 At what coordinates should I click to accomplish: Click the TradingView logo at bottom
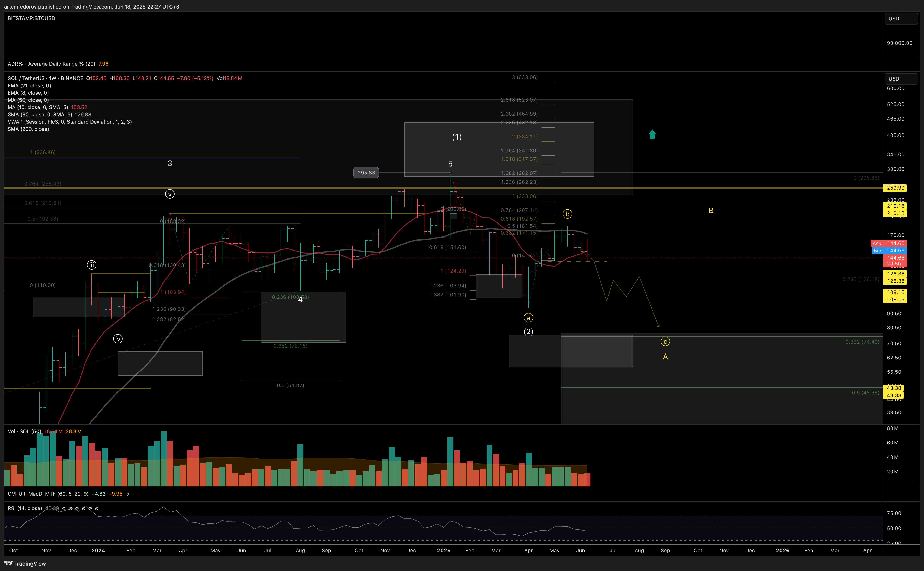tap(25, 564)
